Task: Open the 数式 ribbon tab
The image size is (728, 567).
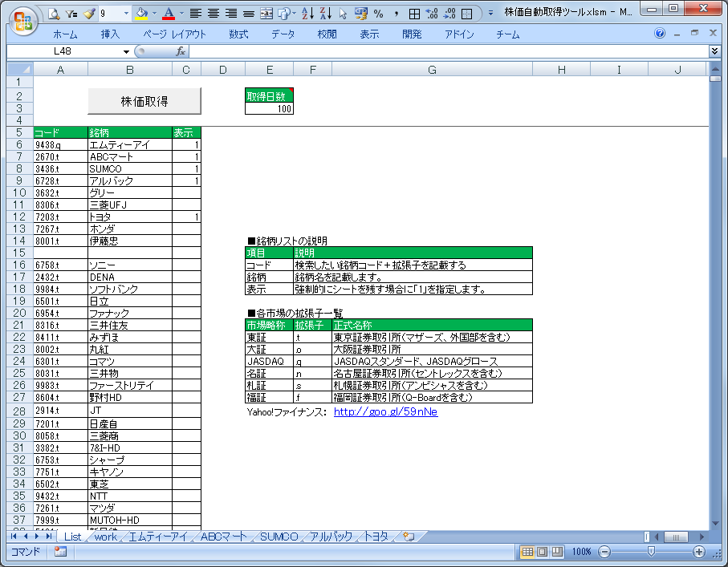Action: pyautogui.click(x=238, y=34)
